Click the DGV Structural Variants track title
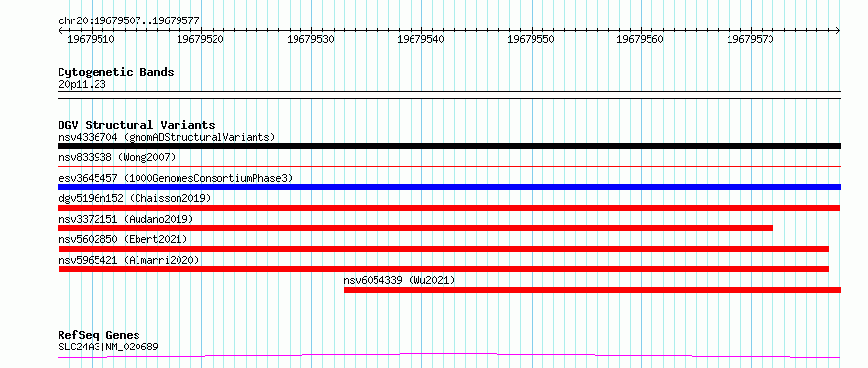 [137, 125]
